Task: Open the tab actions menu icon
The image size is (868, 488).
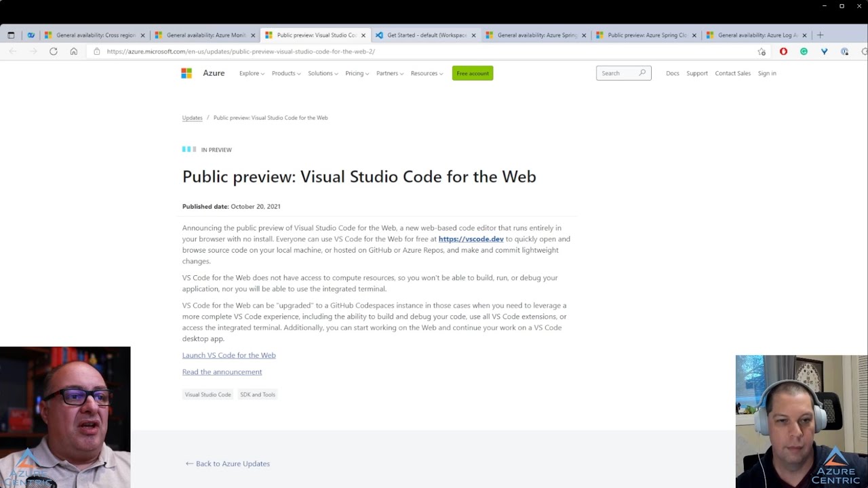Action: click(x=11, y=35)
